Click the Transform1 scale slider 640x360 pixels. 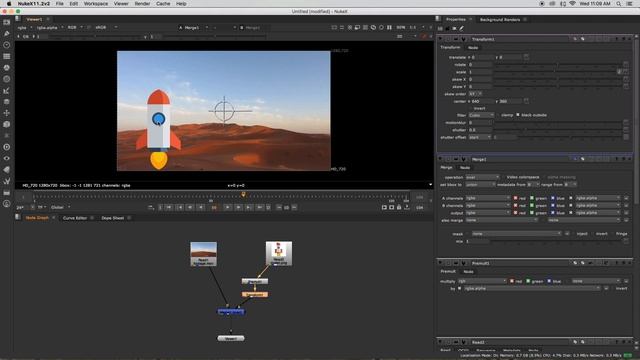(x=555, y=72)
